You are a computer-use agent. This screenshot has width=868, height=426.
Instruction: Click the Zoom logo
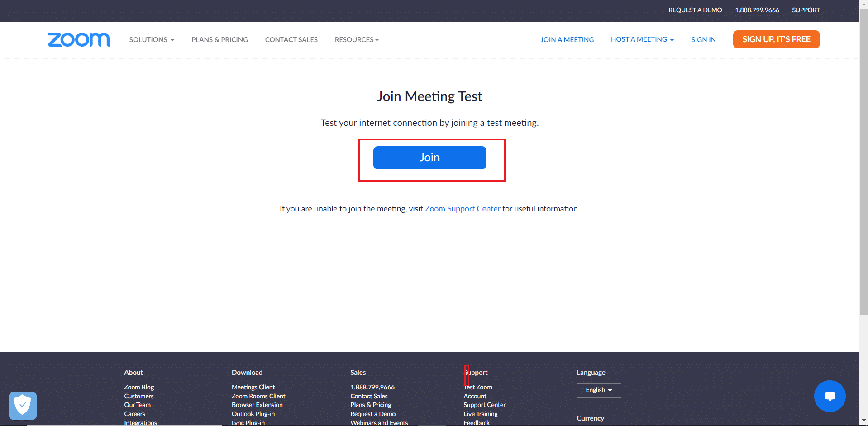click(78, 40)
